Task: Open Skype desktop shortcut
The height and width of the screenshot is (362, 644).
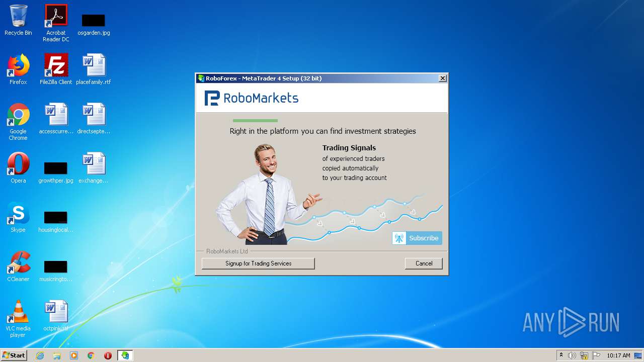Action: [x=18, y=217]
